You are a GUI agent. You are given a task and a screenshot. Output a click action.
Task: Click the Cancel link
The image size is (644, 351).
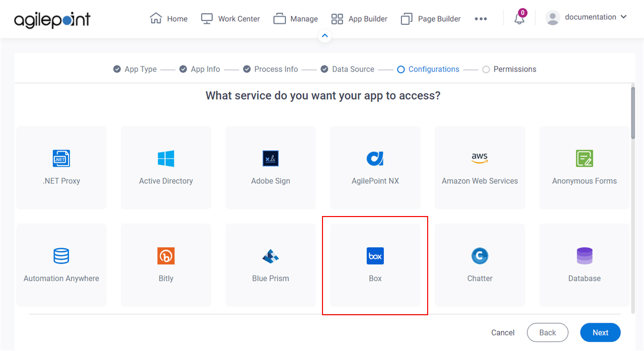[503, 332]
